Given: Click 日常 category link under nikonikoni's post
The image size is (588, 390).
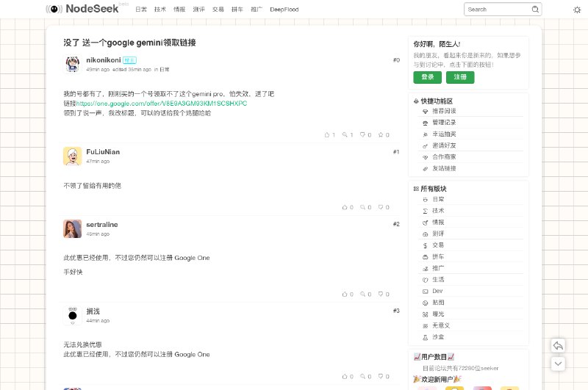Looking at the screenshot, I should (x=164, y=69).
